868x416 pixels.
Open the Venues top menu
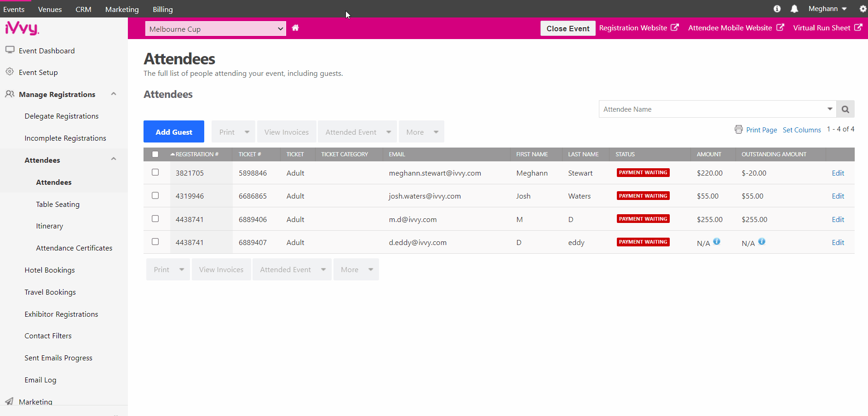coord(50,9)
